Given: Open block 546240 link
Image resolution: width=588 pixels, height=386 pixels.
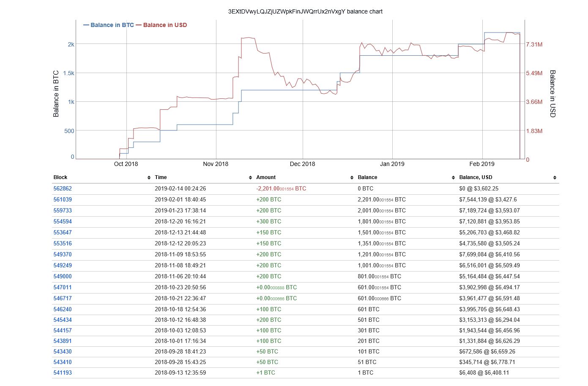Looking at the screenshot, I should coord(63,309).
